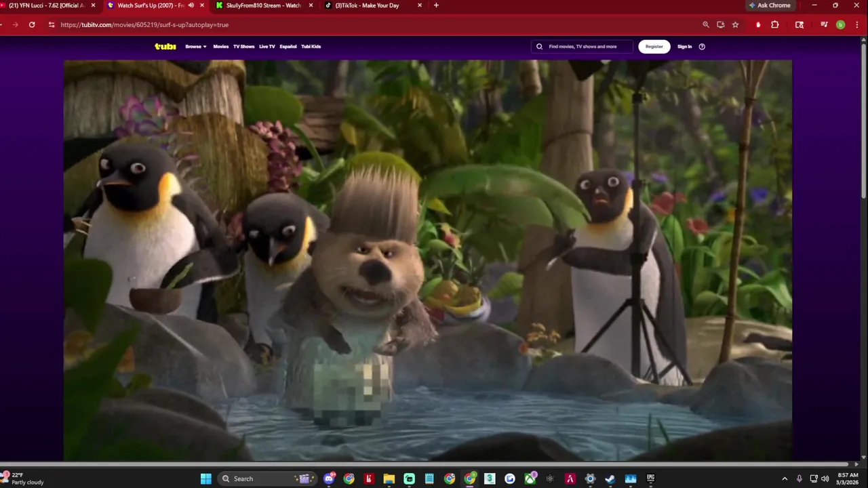The height and width of the screenshot is (488, 868).
Task: Expand the Browse dropdown menu
Action: (x=196, y=47)
